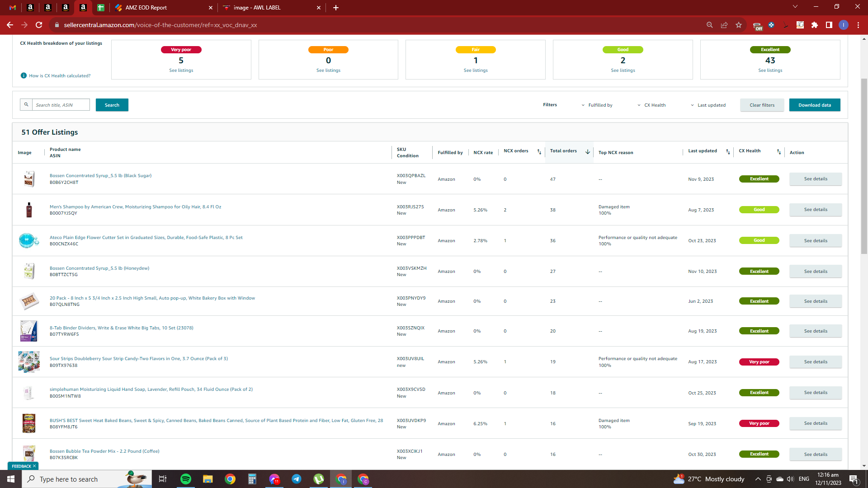Open uTorrent from taskbar
The width and height of the screenshot is (868, 488).
pos(319,479)
